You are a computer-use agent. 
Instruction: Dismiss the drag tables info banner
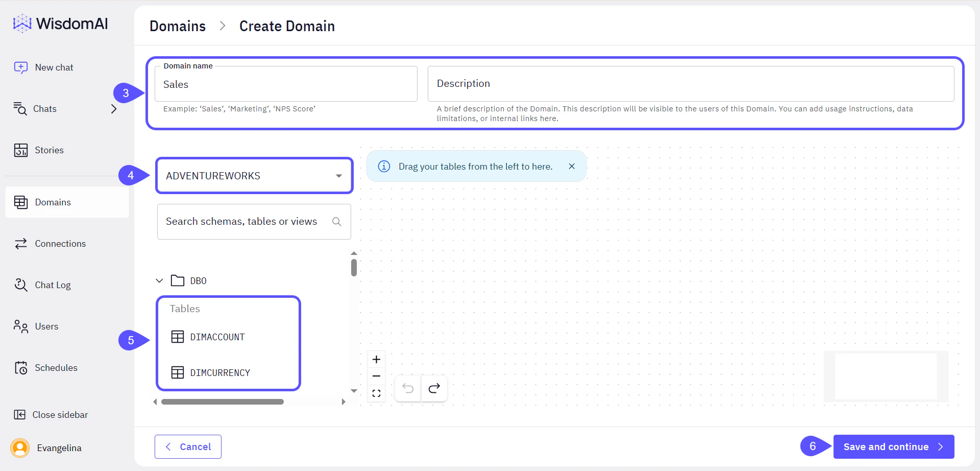point(572,166)
